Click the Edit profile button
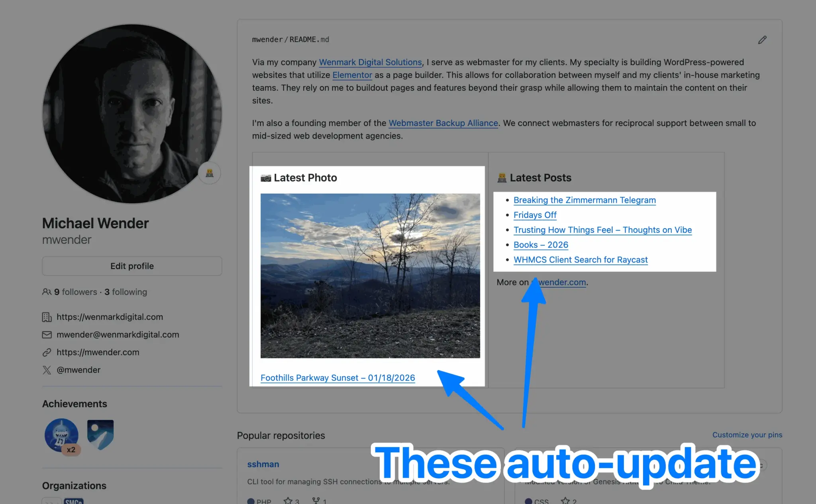 [132, 266]
